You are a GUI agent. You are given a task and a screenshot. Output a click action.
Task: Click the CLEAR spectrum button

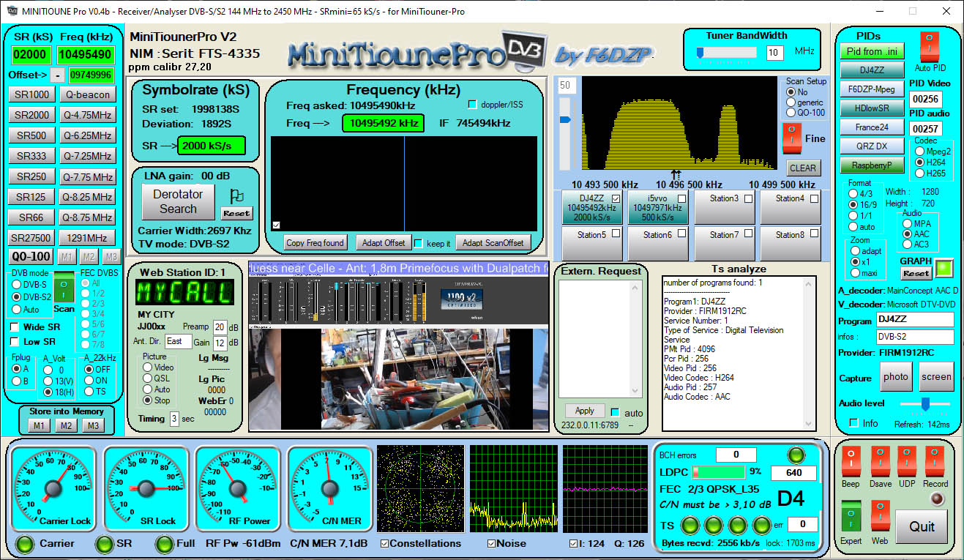[x=802, y=168]
